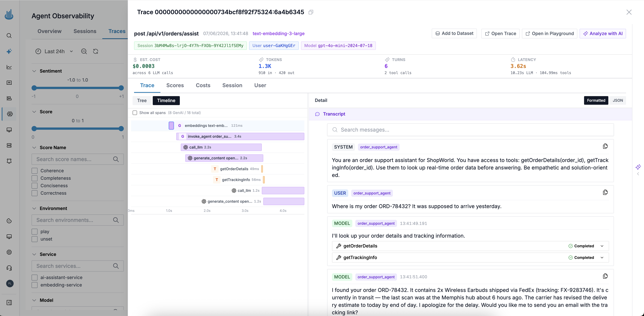This screenshot has height=316, width=644.
Task: Open the Agent Observability brain icon in sidebar
Action: click(10, 114)
